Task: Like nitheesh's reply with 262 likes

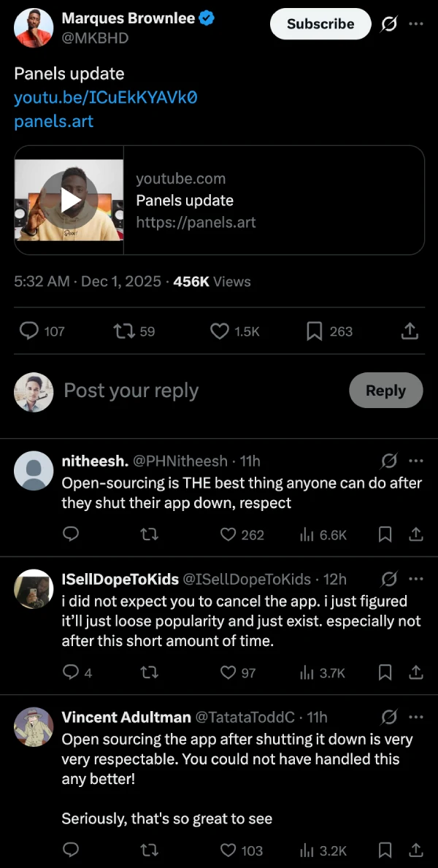Action: (x=228, y=534)
